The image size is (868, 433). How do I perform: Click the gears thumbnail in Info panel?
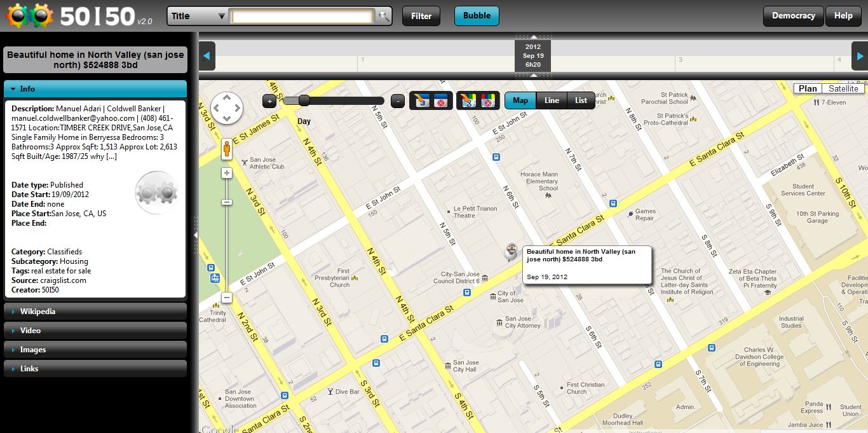156,193
